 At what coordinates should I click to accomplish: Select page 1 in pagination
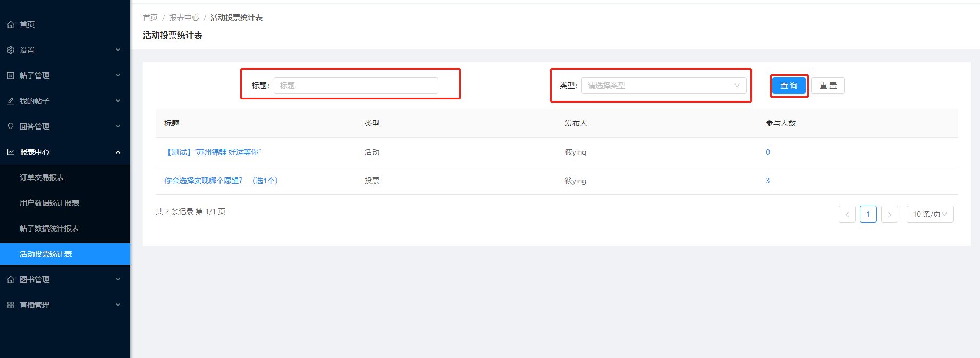868,214
